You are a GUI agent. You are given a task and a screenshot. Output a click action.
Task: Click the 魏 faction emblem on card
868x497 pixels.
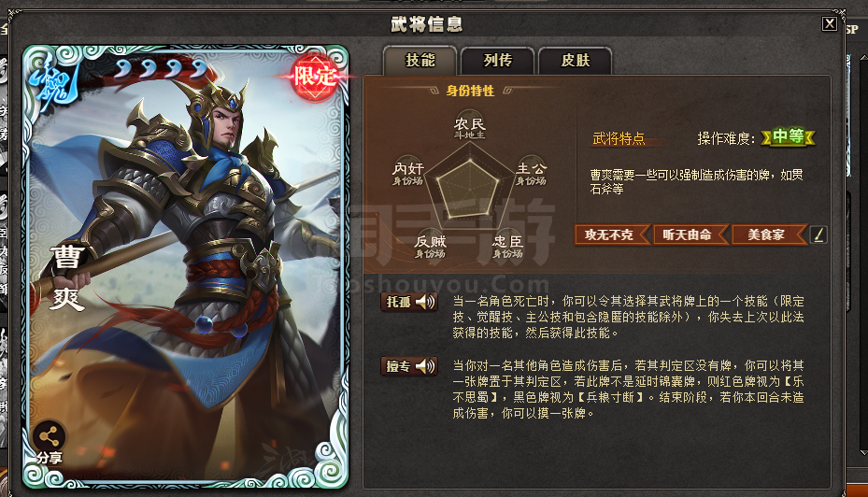click(x=54, y=78)
